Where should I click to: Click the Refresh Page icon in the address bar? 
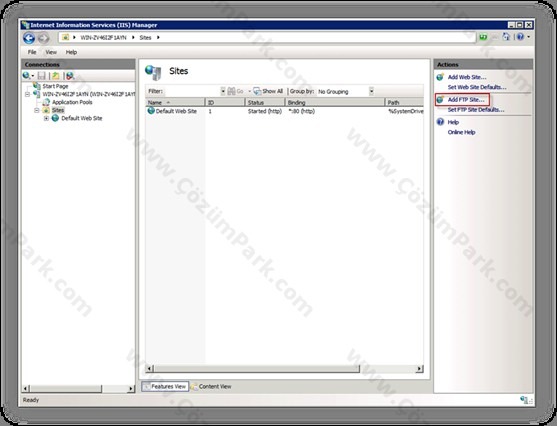pyautogui.click(x=483, y=37)
